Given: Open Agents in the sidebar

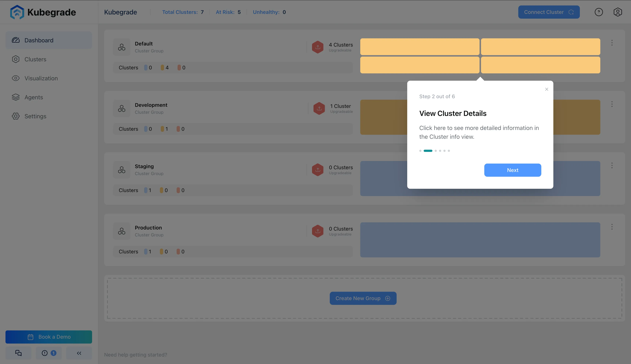Looking at the screenshot, I should pos(49,97).
